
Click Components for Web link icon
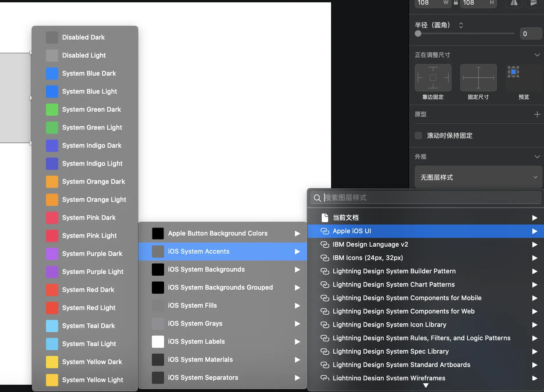(x=325, y=311)
